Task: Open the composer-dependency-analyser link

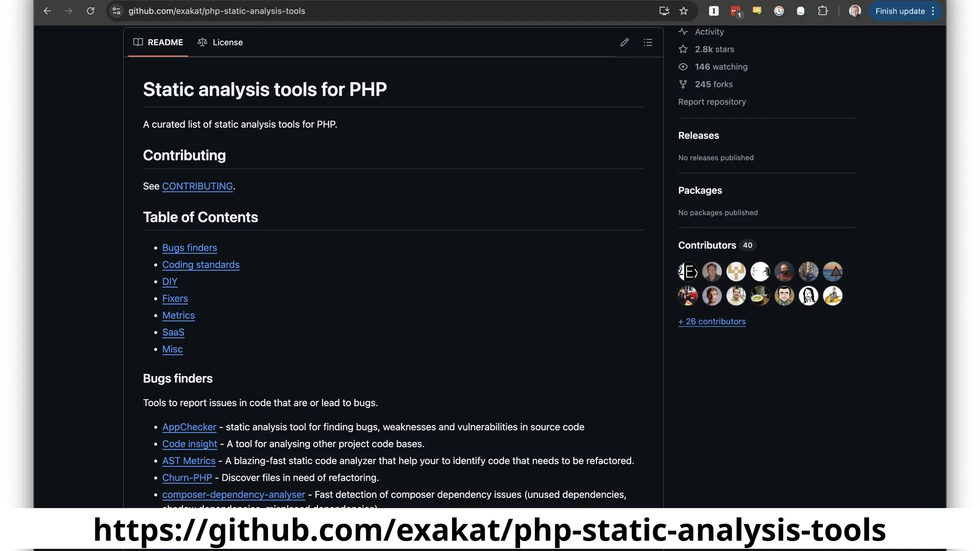Action: [x=234, y=495]
